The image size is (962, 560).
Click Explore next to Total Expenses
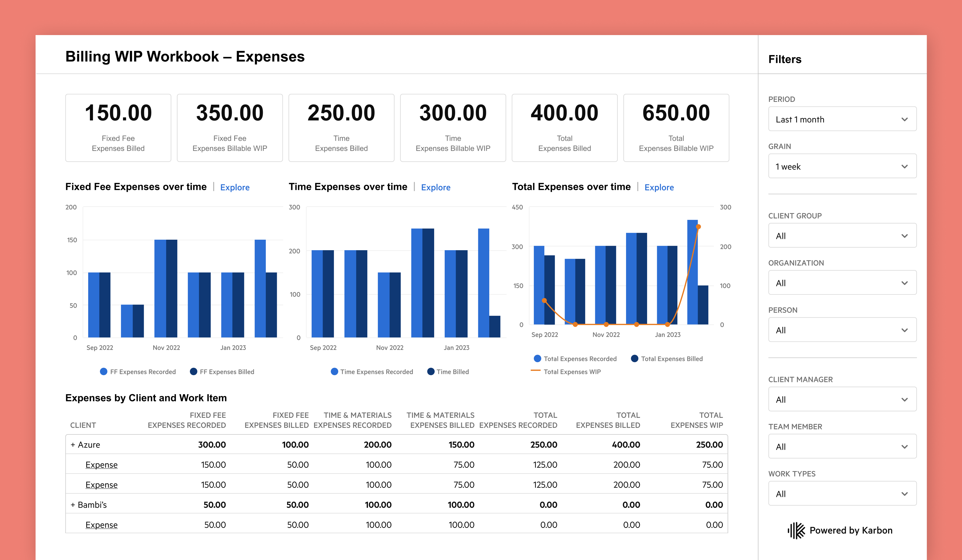click(659, 187)
